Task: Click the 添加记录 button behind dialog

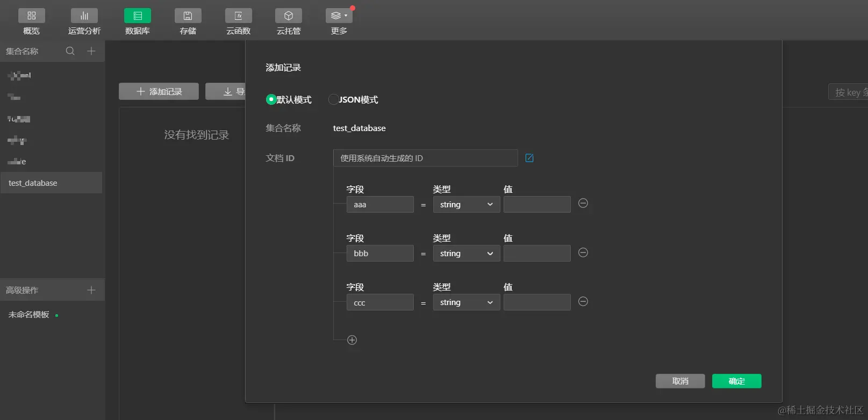Action: click(159, 91)
